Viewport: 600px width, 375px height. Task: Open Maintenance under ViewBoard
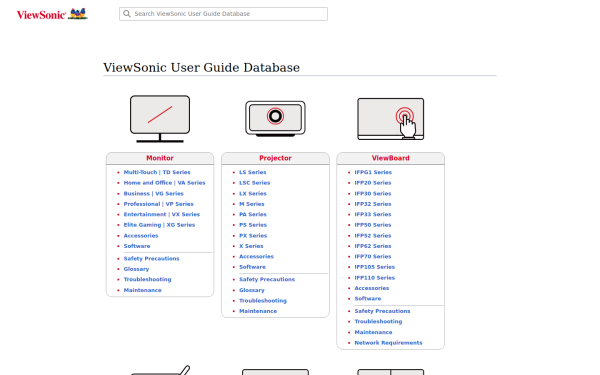373,332
